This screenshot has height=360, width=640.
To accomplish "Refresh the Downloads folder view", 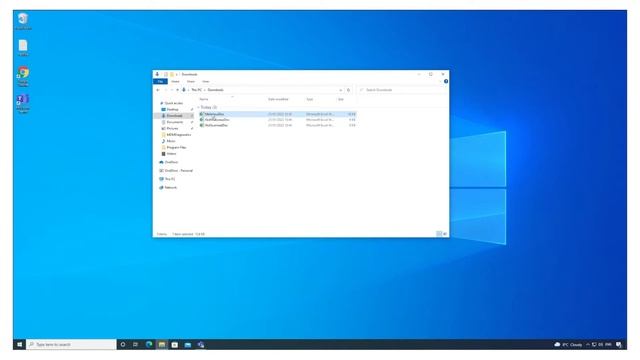I will click(x=348, y=90).
